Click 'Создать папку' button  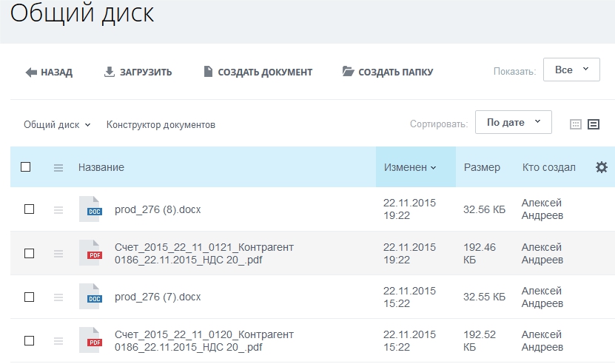coord(387,73)
